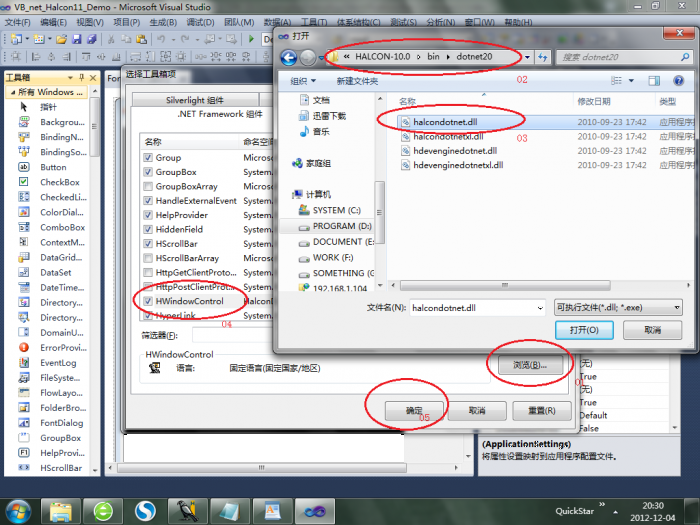Click the navigation pane vertical scrollbar
This screenshot has height=525, width=700.
379,212
